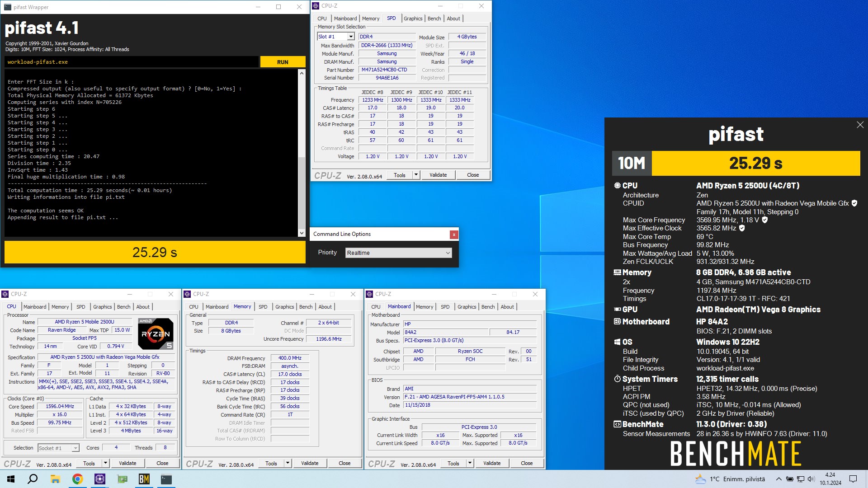Open the Windows Start menu
This screenshot has height=488, width=868.
pyautogui.click(x=11, y=479)
